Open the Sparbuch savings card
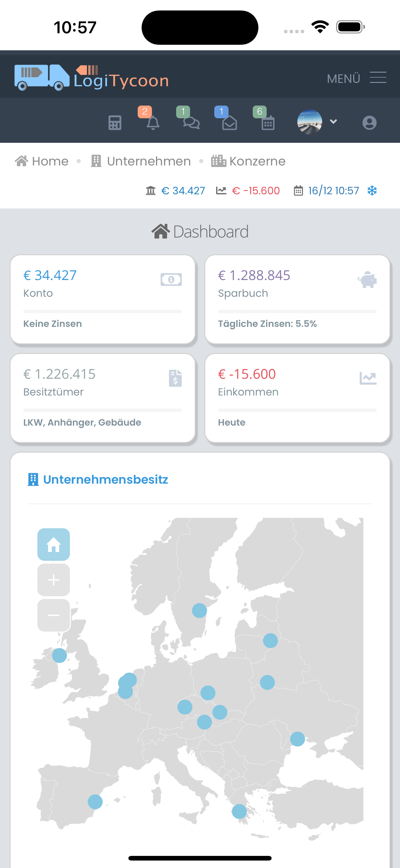The width and height of the screenshot is (400, 868). click(x=297, y=299)
